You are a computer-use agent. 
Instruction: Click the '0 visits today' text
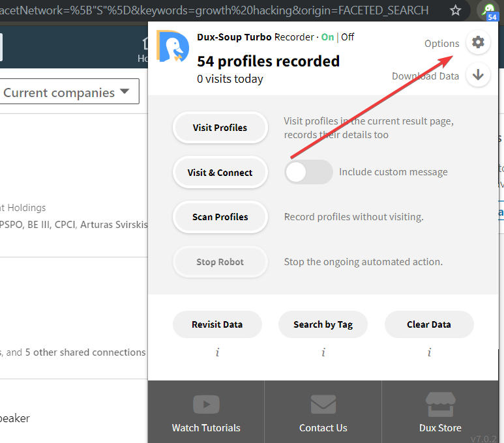coord(230,79)
